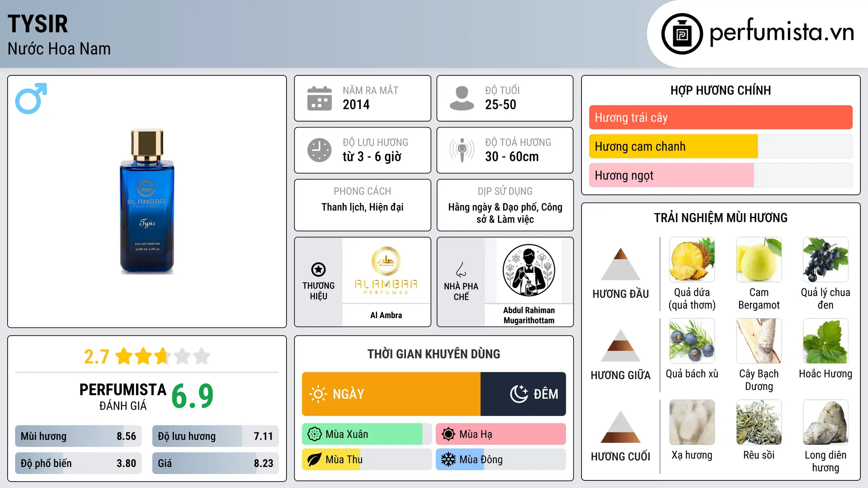Click the sun icon for Mùa Hạ

pyautogui.click(x=448, y=434)
